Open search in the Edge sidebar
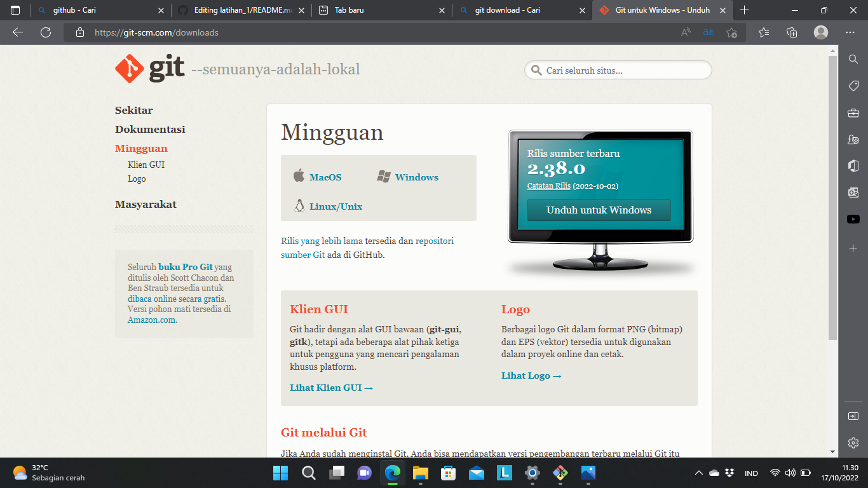868x488 pixels. pyautogui.click(x=853, y=59)
